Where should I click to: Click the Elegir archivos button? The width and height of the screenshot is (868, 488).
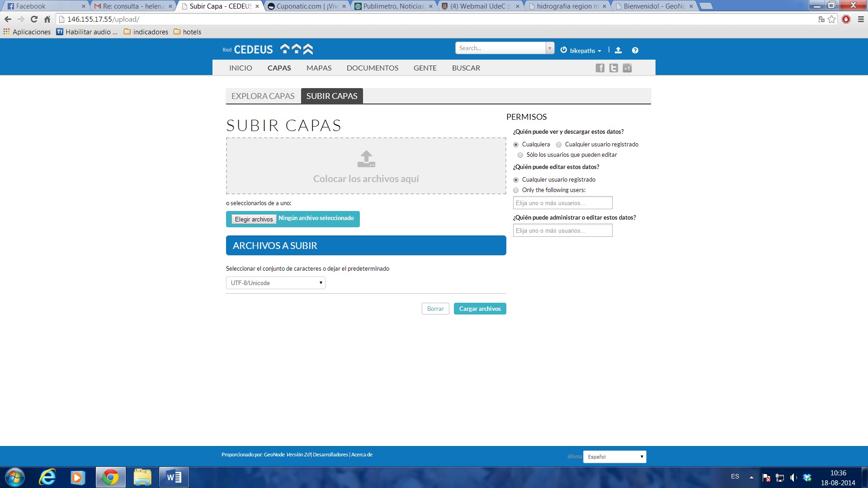[x=254, y=219]
